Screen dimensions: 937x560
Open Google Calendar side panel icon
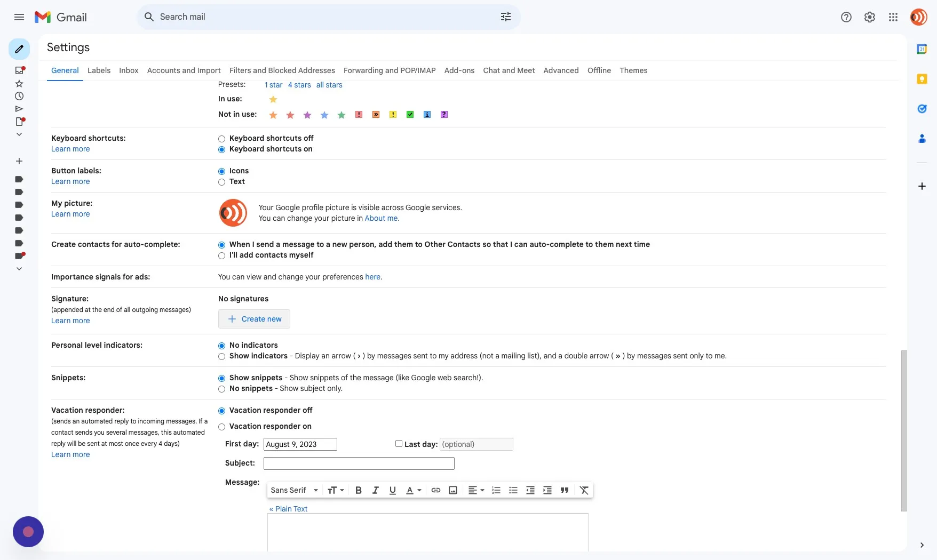tap(922, 49)
